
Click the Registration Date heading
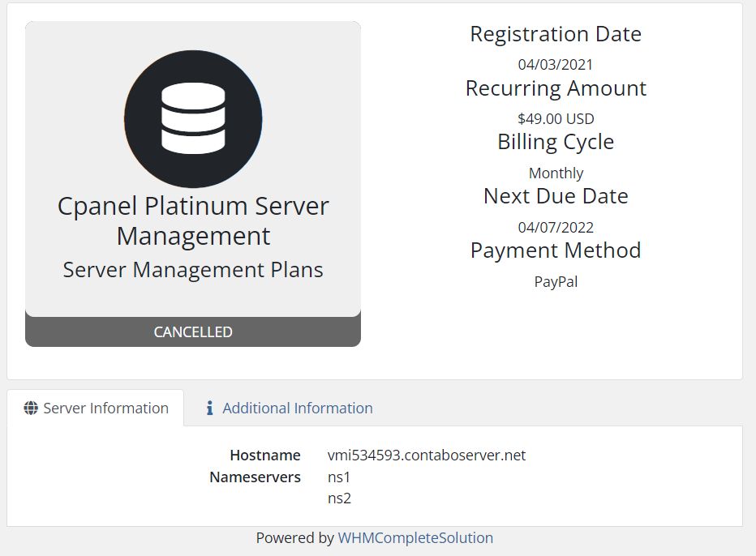556,34
